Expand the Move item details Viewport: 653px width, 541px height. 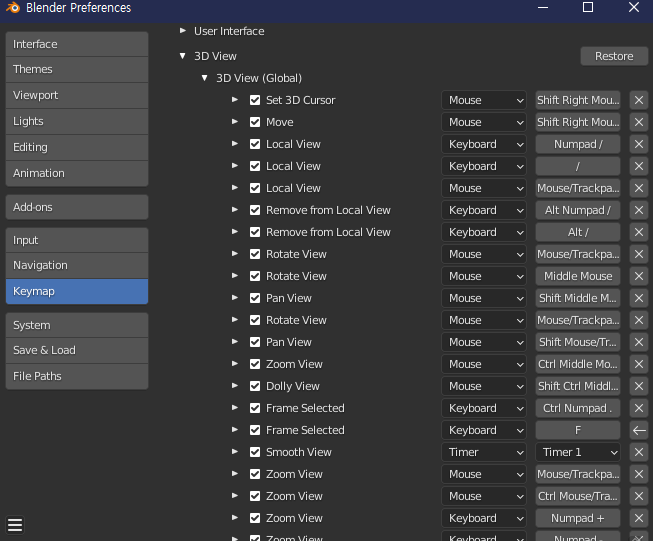point(235,122)
